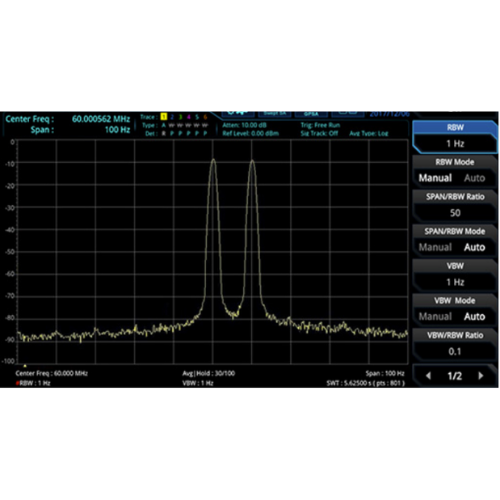
Task: Switch to the GPSA tab
Action: [311, 113]
